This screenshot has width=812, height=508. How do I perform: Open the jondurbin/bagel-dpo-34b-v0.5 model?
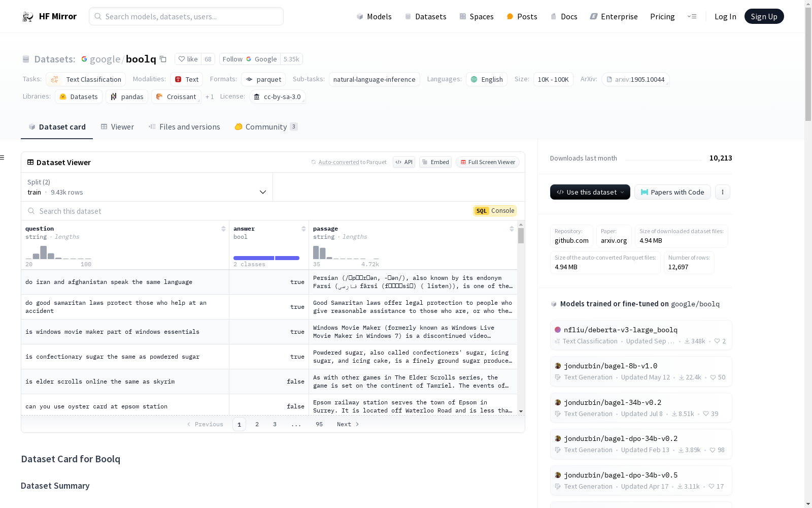pyautogui.click(x=641, y=481)
